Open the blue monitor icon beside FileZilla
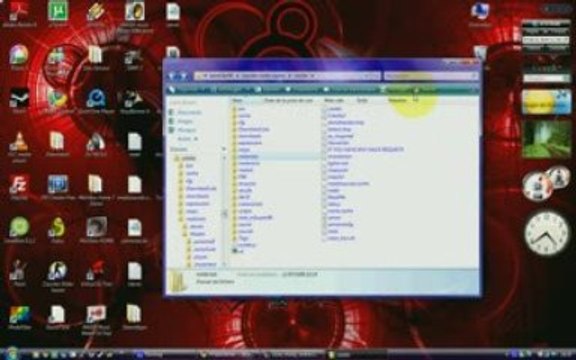 click(58, 186)
